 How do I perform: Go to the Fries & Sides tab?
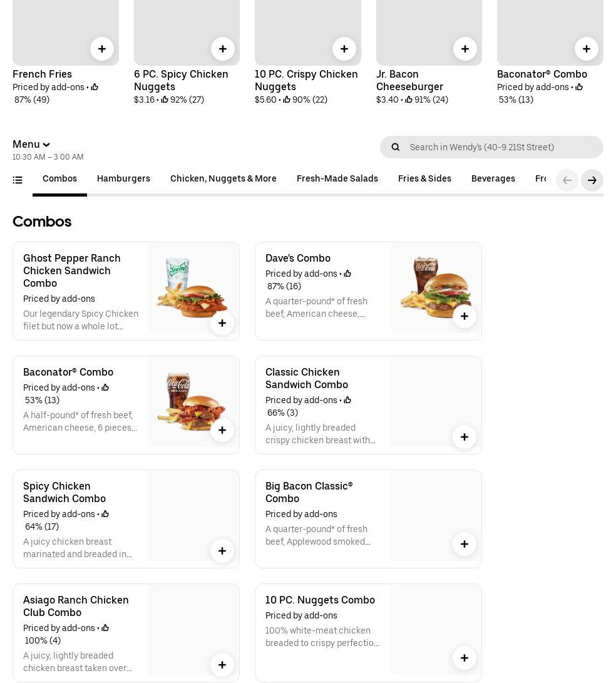[424, 179]
